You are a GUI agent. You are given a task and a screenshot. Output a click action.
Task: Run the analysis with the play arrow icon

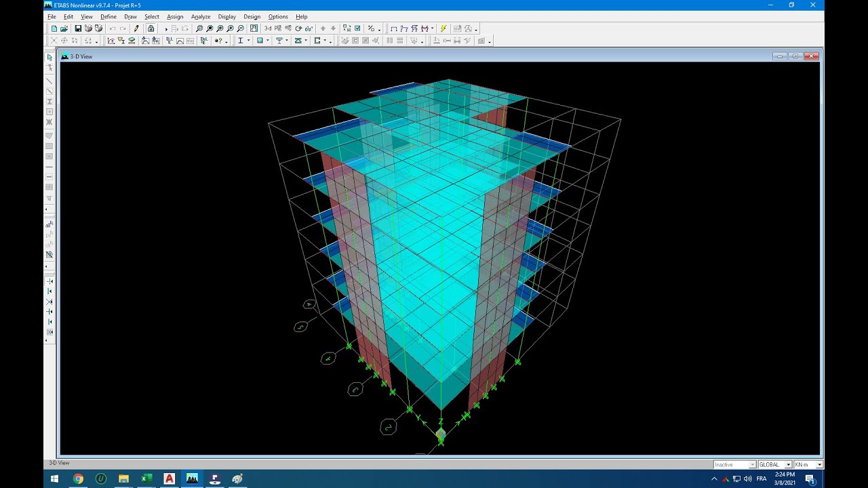click(166, 28)
